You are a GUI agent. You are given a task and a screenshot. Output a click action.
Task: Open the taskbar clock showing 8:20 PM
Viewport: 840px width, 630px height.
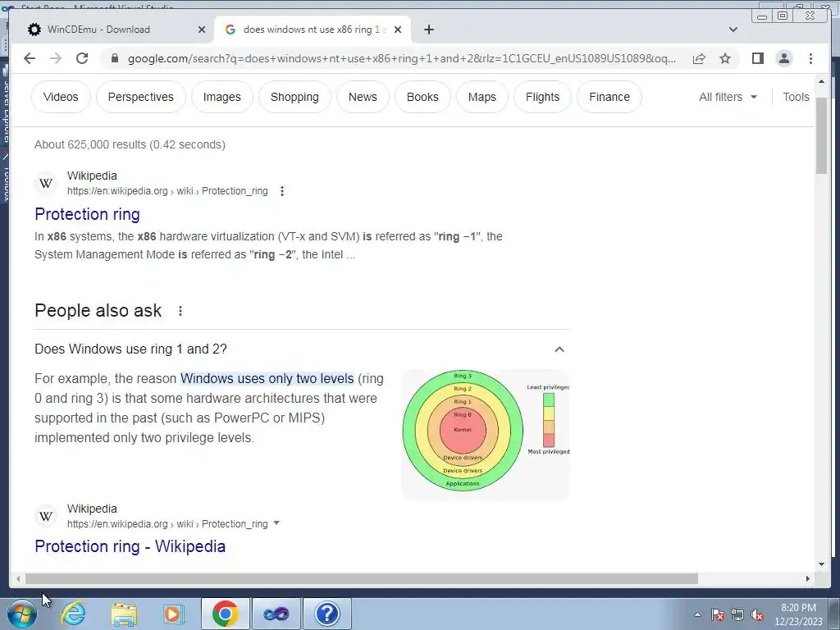click(798, 614)
